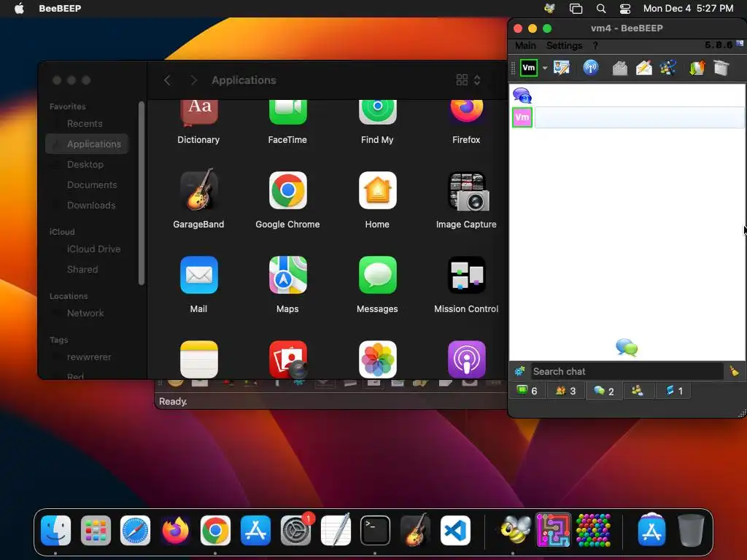747x560 pixels.
Task: Open Documents in Finder sidebar
Action: pyautogui.click(x=92, y=184)
